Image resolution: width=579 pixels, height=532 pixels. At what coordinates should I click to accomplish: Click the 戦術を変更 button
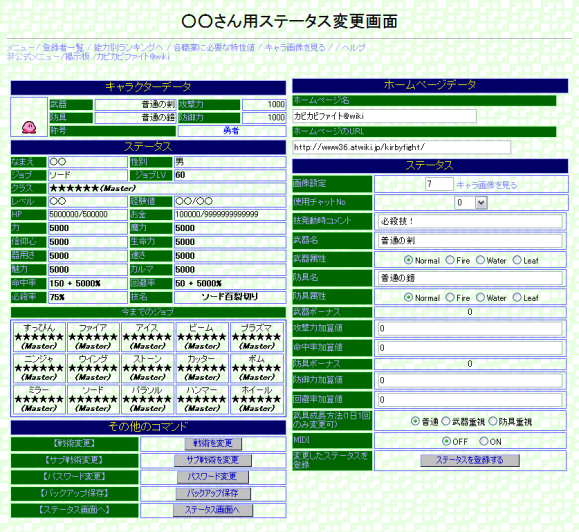click(213, 443)
